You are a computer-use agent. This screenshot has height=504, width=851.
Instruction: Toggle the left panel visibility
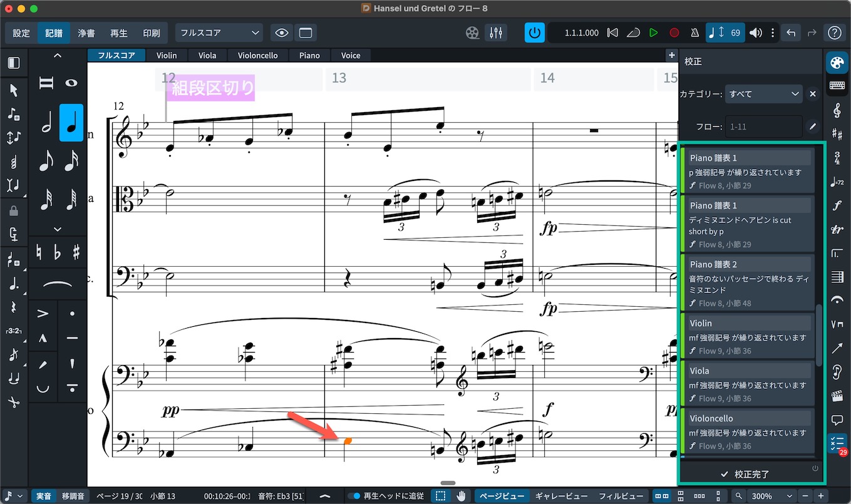pyautogui.click(x=13, y=63)
